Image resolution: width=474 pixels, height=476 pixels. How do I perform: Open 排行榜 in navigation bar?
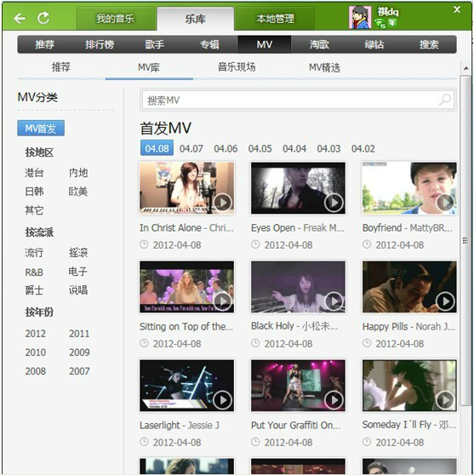pyautogui.click(x=100, y=44)
